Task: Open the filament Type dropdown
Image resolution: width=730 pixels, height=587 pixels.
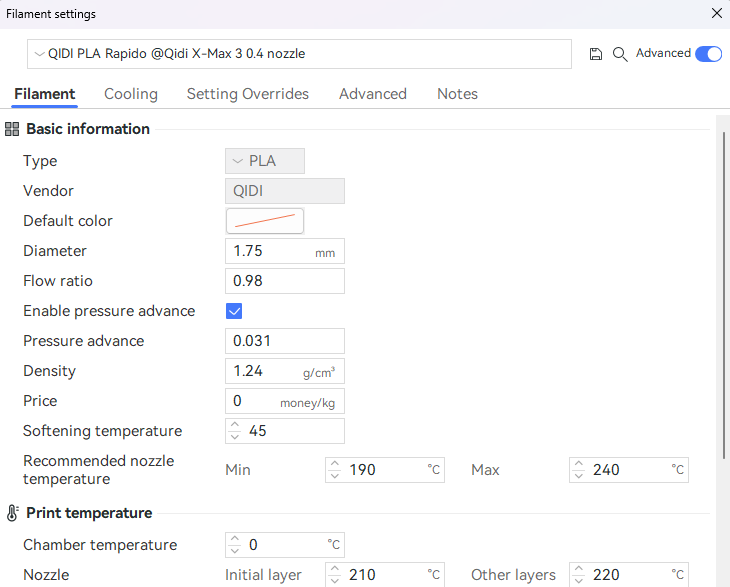Action: 264,161
